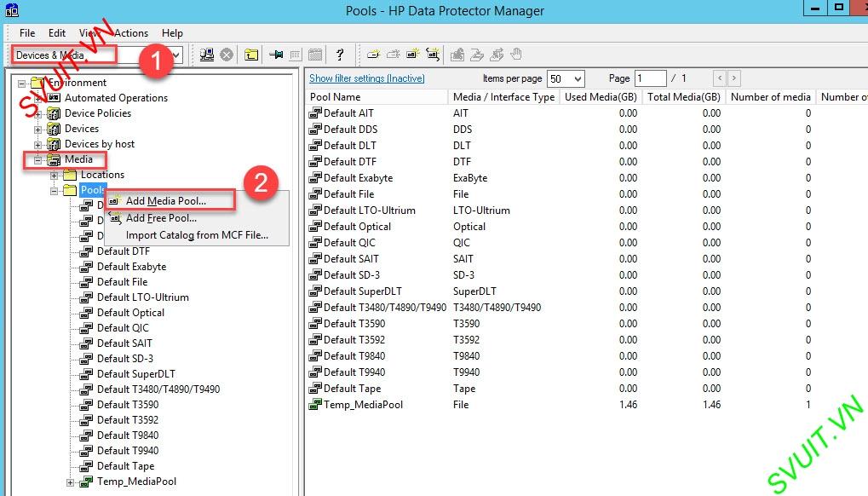Select Default T9840 in the tree
This screenshot has height=496, width=868.
(x=128, y=435)
